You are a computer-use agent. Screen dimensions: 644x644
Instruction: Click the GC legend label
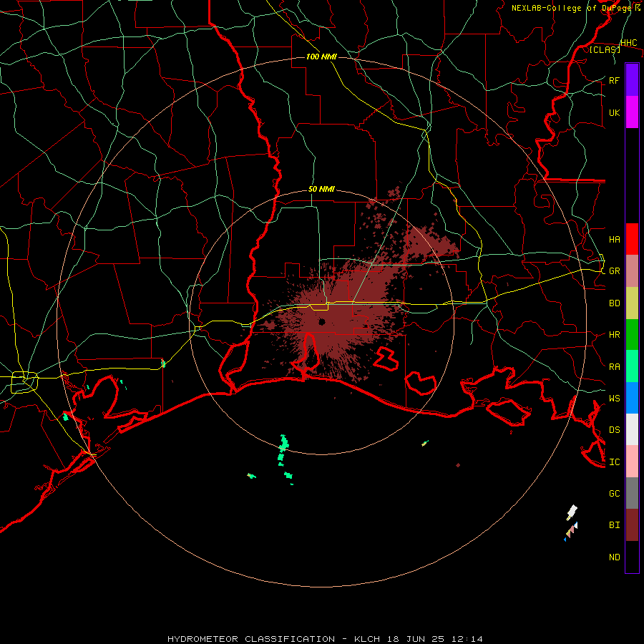point(614,493)
